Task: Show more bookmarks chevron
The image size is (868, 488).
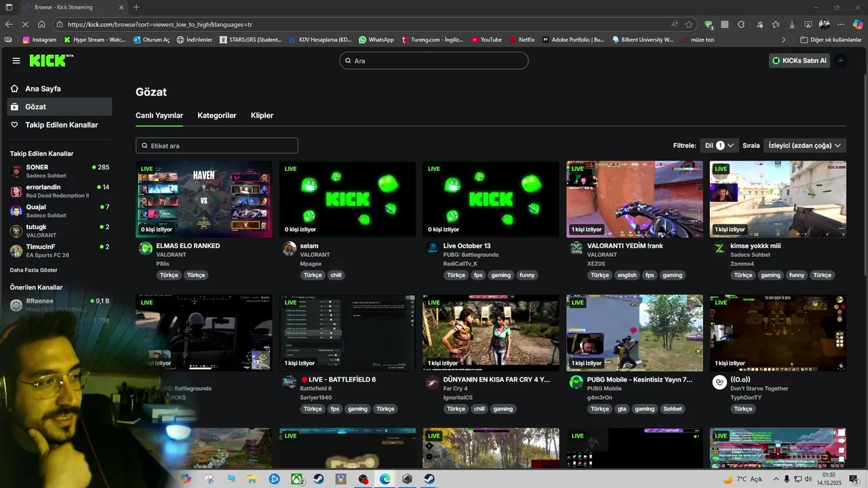Action: pos(784,40)
